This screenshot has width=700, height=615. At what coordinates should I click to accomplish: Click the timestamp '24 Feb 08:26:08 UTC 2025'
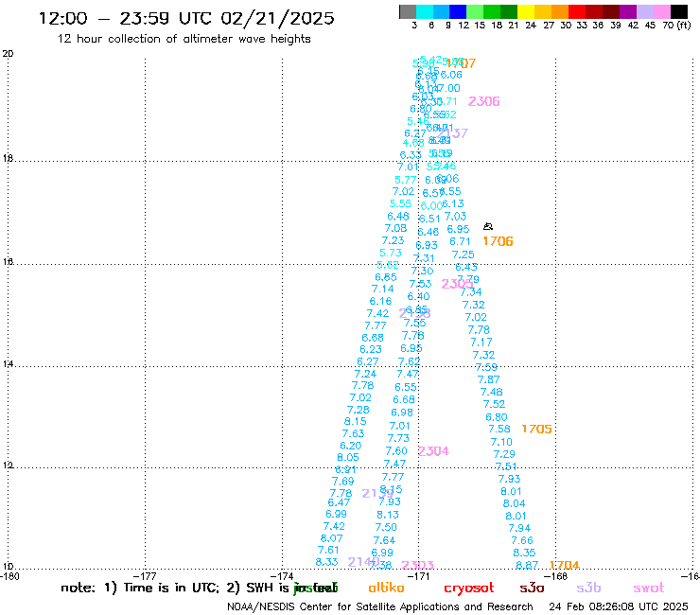pyautogui.click(x=619, y=607)
